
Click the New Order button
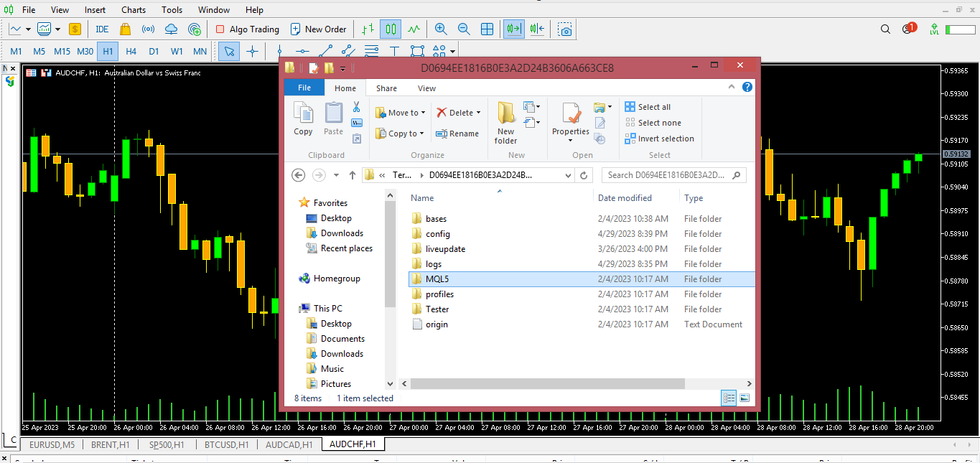(x=318, y=29)
